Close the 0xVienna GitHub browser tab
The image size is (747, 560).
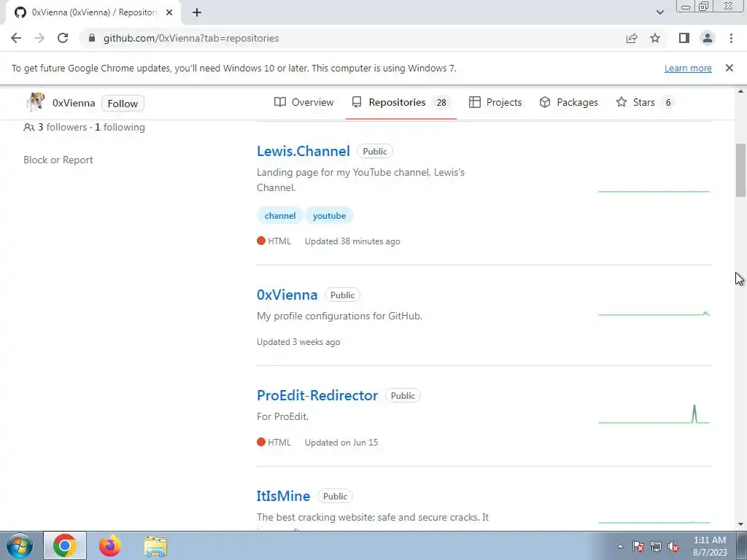169,12
